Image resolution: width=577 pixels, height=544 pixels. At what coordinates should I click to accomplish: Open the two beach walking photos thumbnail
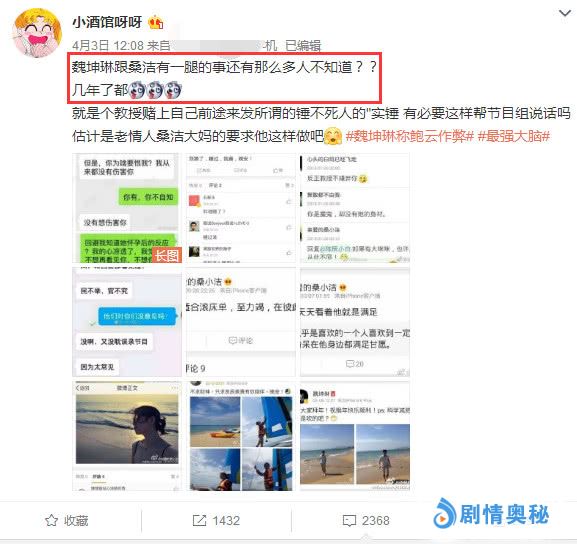point(355,436)
